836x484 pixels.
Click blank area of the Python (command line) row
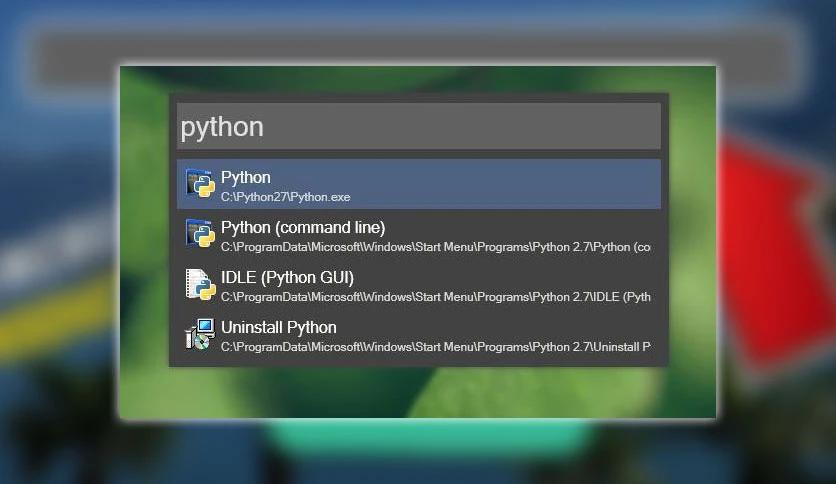522,228
